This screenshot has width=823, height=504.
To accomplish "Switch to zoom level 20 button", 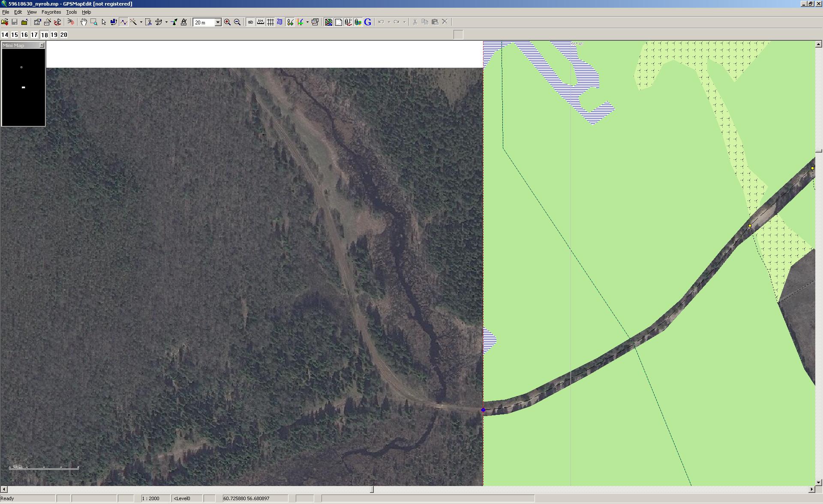I will point(64,35).
